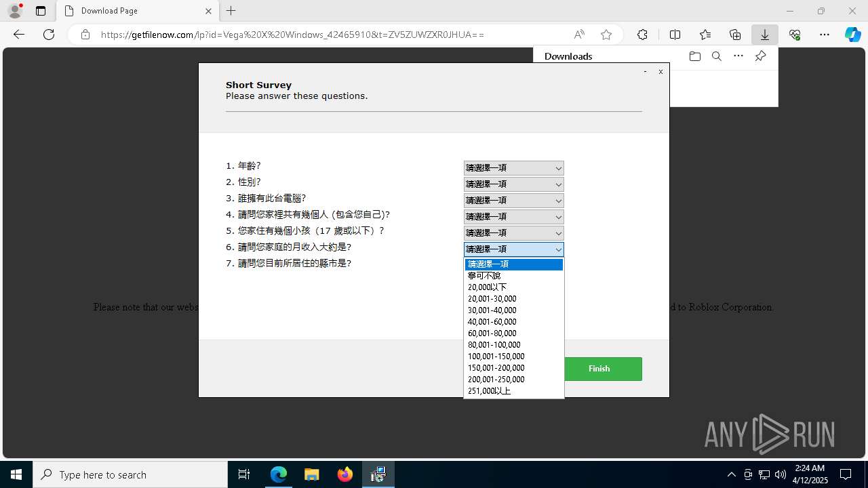The width and height of the screenshot is (868, 488).
Task: Toggle Split screen icon
Action: click(675, 35)
